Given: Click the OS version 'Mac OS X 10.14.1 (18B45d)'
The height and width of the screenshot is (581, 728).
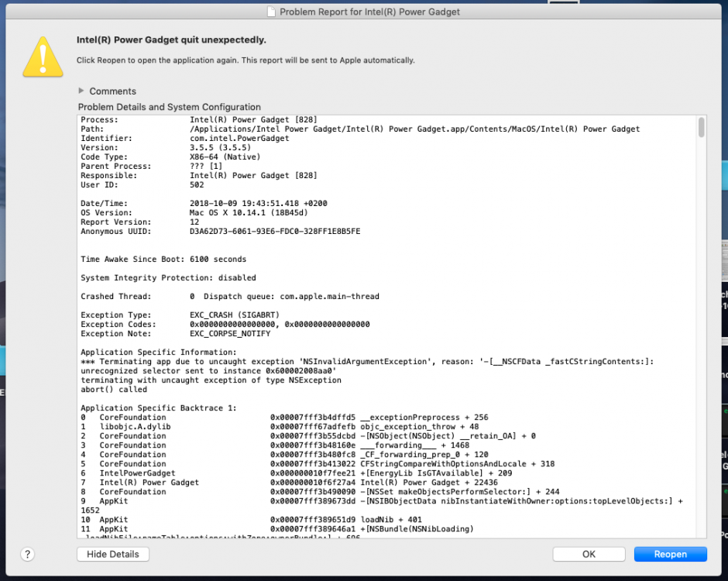Looking at the screenshot, I should tap(249, 213).
